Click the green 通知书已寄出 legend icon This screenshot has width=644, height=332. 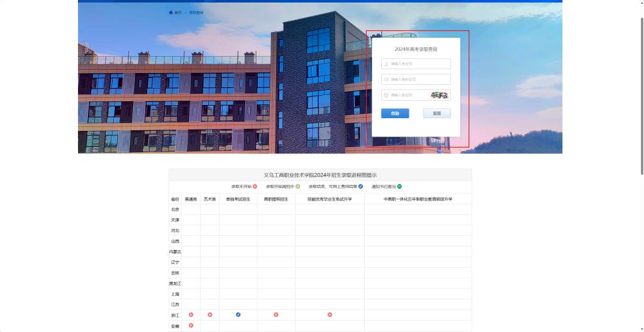[x=399, y=187]
